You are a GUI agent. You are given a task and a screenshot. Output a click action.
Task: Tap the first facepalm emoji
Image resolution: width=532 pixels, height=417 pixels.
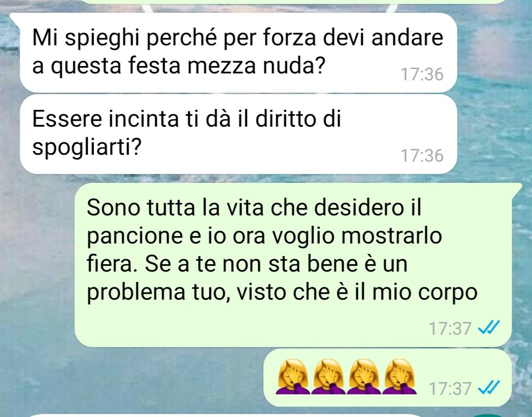pyautogui.click(x=293, y=377)
